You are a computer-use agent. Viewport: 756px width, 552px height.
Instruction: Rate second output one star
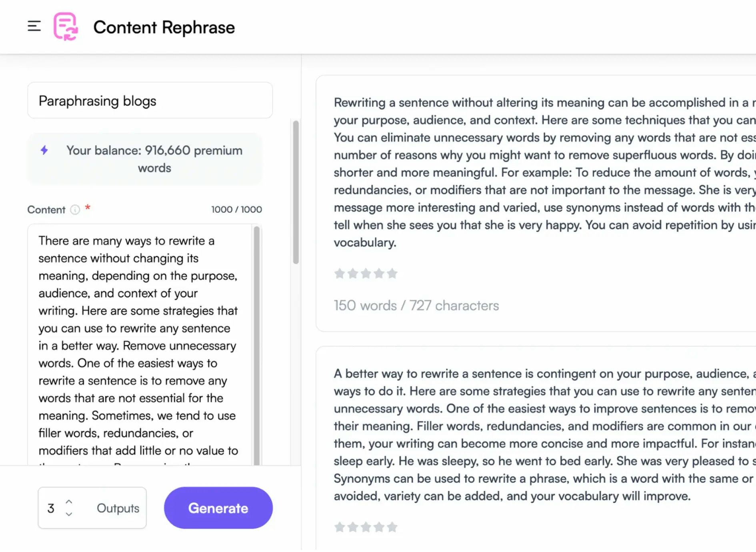(339, 527)
